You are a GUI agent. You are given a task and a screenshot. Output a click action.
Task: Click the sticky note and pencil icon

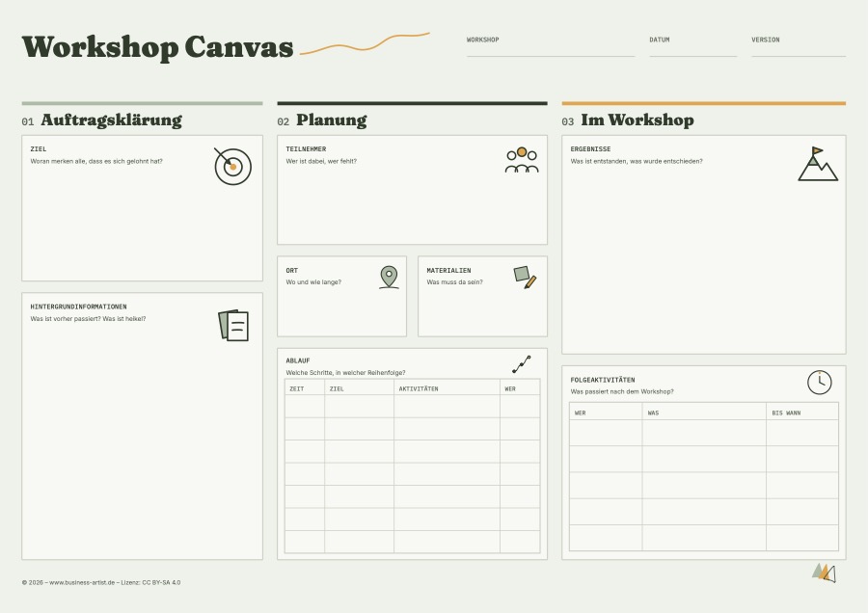(525, 278)
